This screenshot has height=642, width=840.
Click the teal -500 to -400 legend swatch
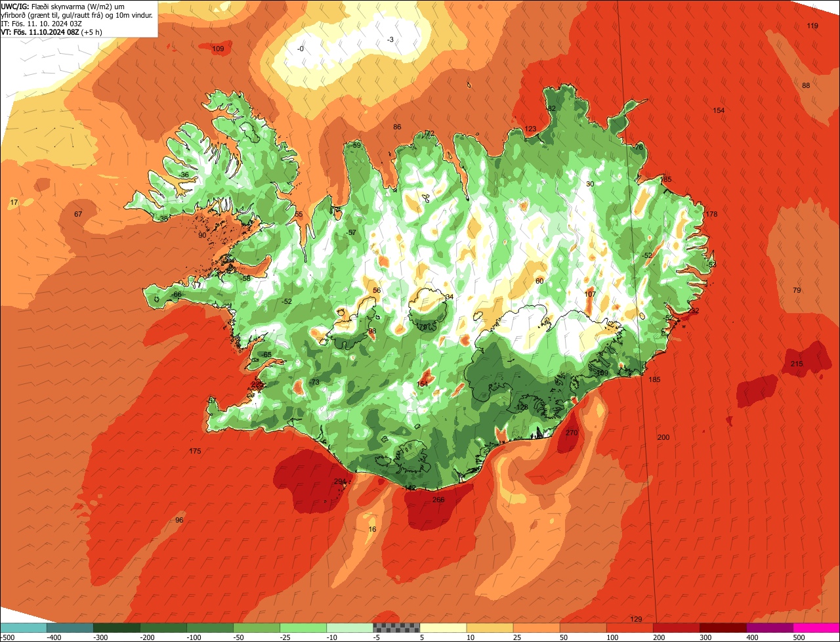(x=24, y=628)
